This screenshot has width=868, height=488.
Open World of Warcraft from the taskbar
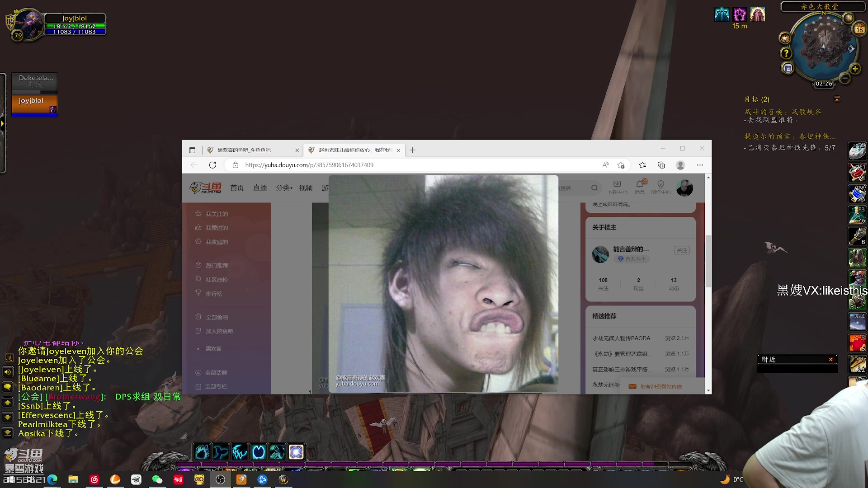coord(283,479)
